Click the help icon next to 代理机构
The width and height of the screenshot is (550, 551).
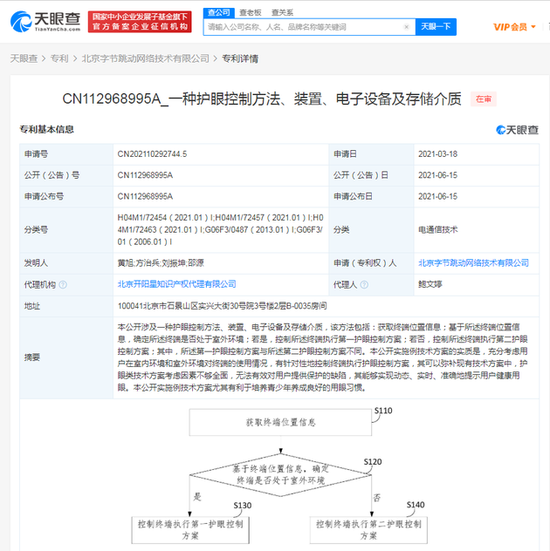tap(63, 284)
